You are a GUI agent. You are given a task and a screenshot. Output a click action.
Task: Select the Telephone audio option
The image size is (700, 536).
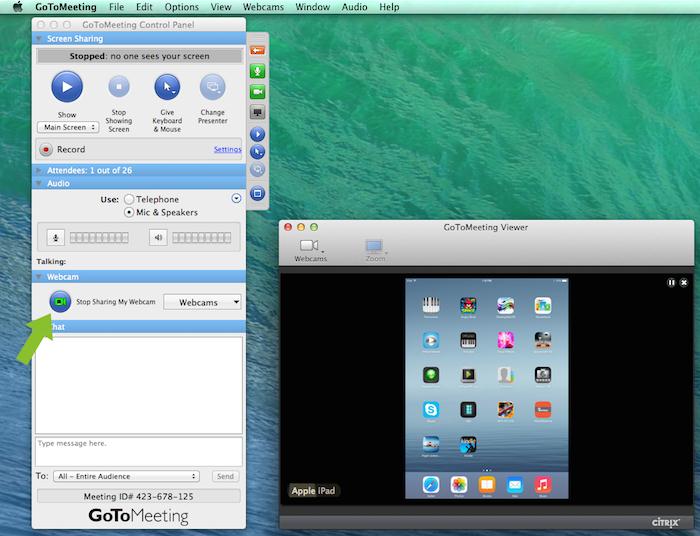click(130, 199)
